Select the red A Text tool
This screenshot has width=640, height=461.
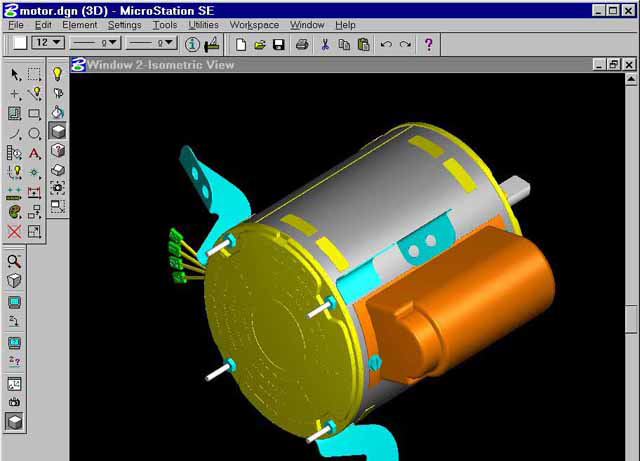[34, 153]
